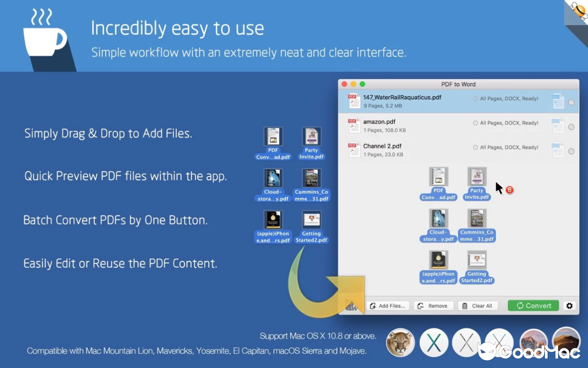Preview Channel 2.pdf with its magnifier icon
Image resolution: width=588 pixels, height=368 pixels.
[571, 151]
